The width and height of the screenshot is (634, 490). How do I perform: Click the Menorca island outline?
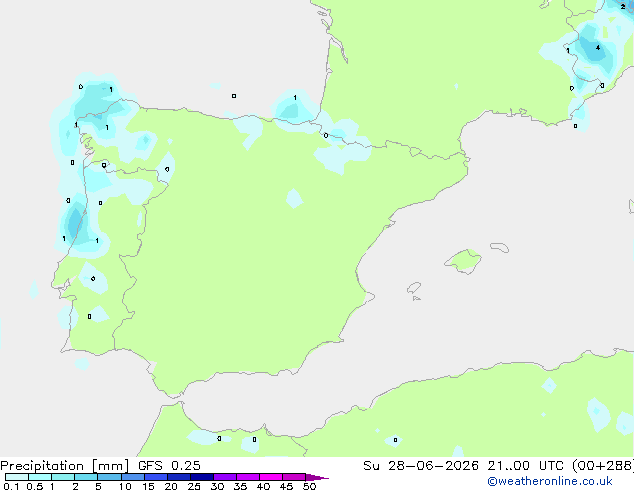tap(499, 247)
